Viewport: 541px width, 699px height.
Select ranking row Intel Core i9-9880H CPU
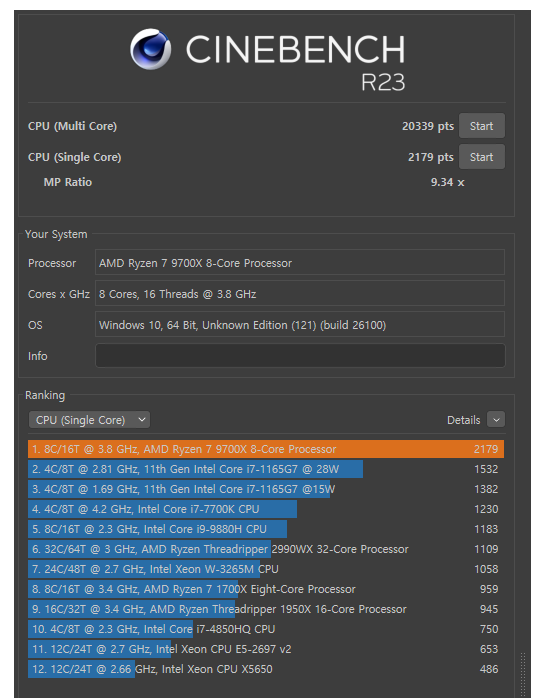coord(266,529)
